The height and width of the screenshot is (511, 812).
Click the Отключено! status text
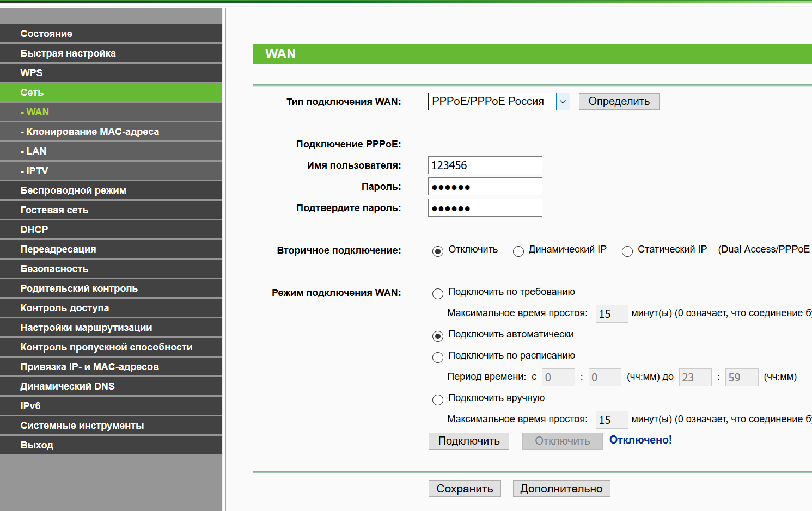pyautogui.click(x=640, y=440)
